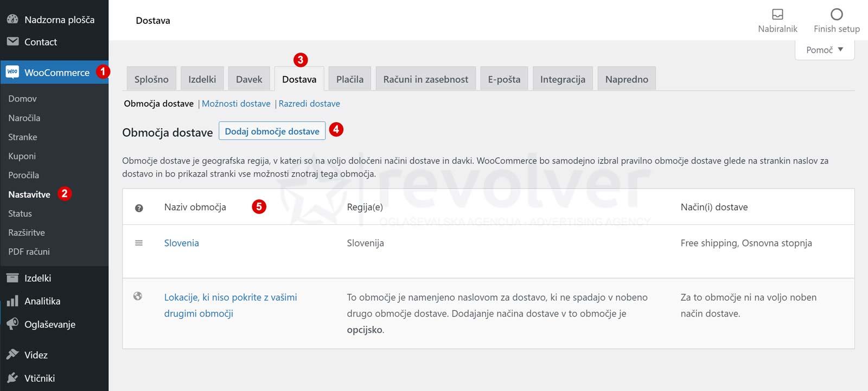Open Status in the sidebar
The height and width of the screenshot is (391, 868).
20,213
